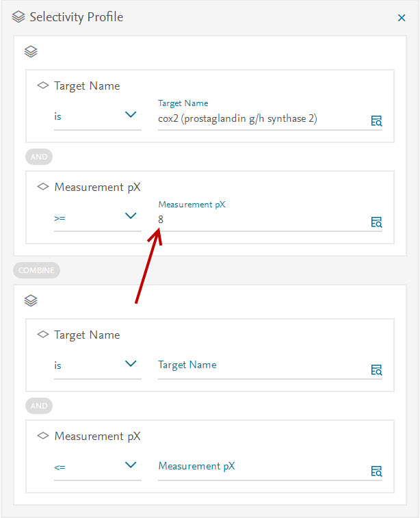This screenshot has width=420, height=518.
Task: Open lookup icon for the cox2 Target Name field
Action: (376, 121)
